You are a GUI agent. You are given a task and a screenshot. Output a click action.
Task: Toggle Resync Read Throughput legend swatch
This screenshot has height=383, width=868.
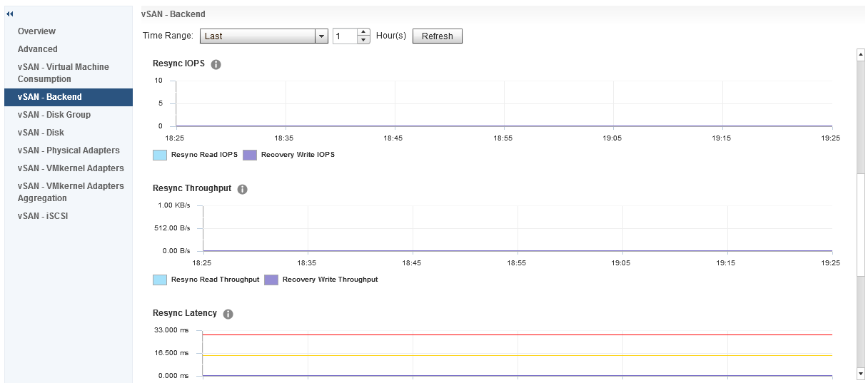click(160, 280)
